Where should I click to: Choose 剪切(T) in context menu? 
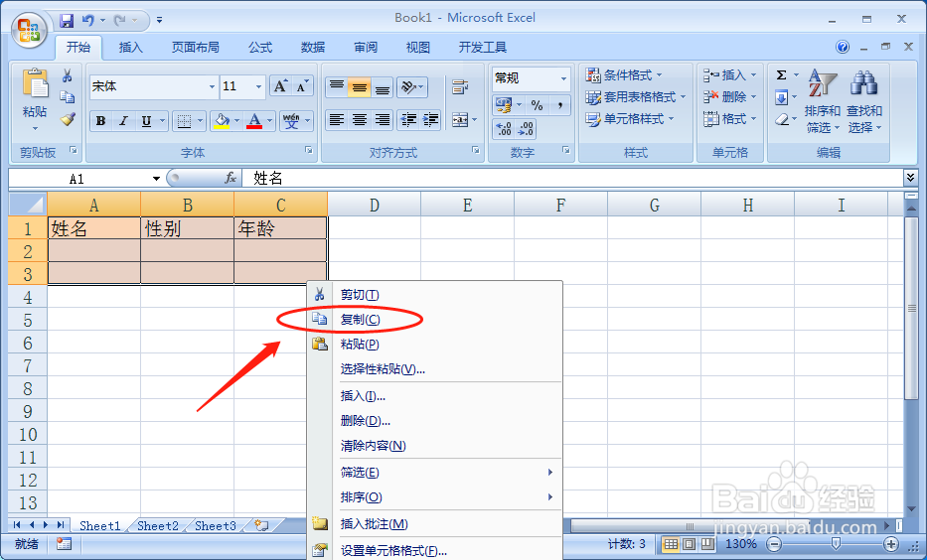point(434,294)
